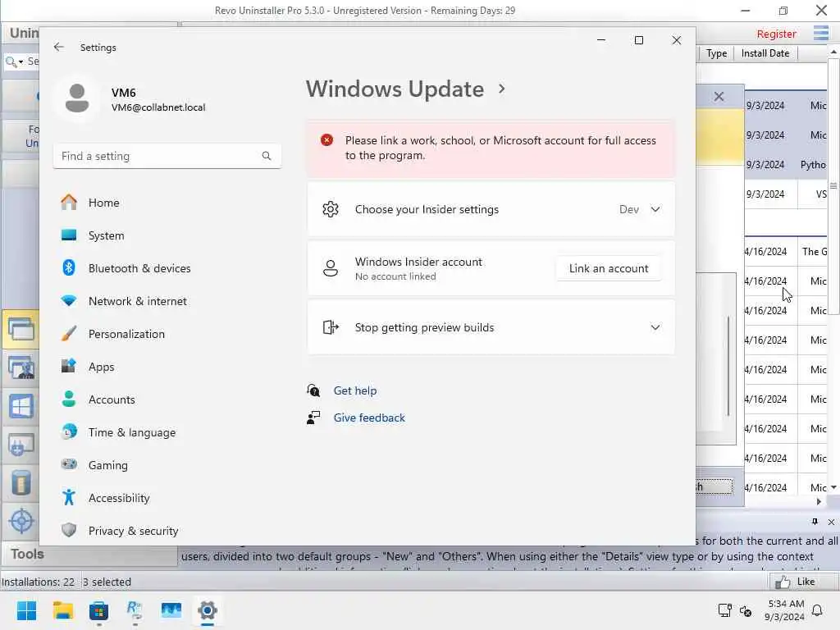Click the Home house icon
Image resolution: width=840 pixels, height=630 pixels.
point(69,202)
